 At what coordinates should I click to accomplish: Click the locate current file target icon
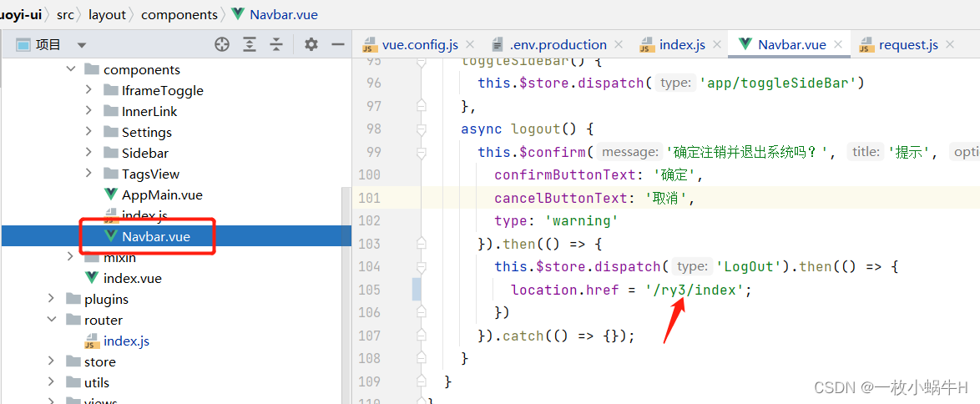point(221,44)
